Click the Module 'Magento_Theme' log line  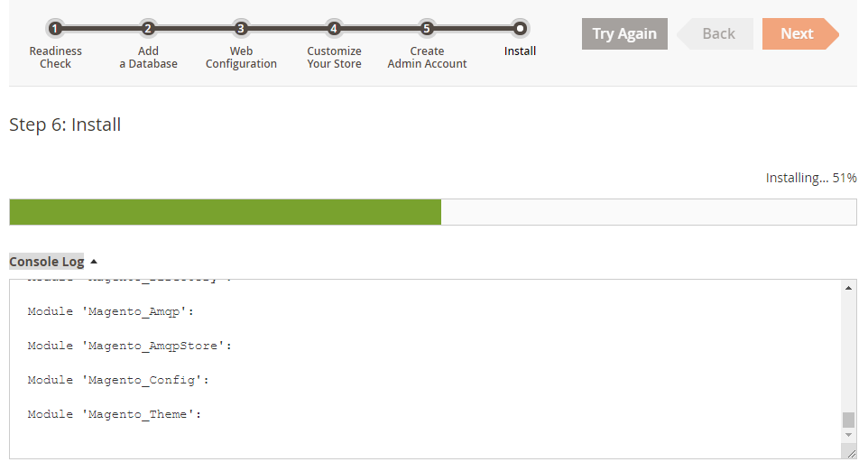(115, 414)
